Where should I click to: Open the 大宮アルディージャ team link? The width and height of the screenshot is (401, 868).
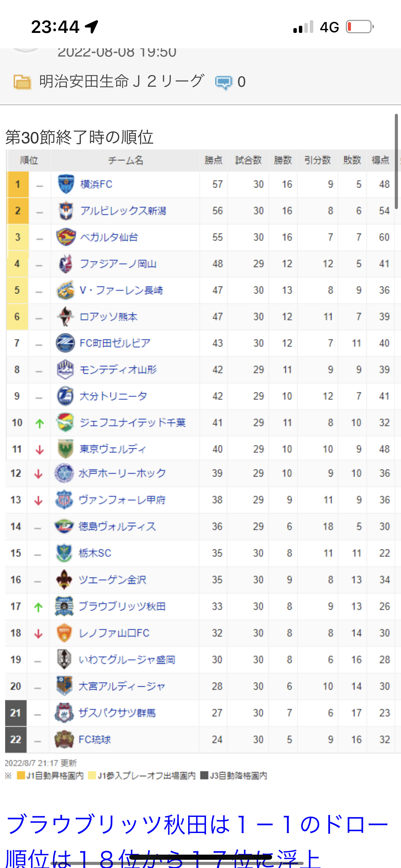click(122, 686)
